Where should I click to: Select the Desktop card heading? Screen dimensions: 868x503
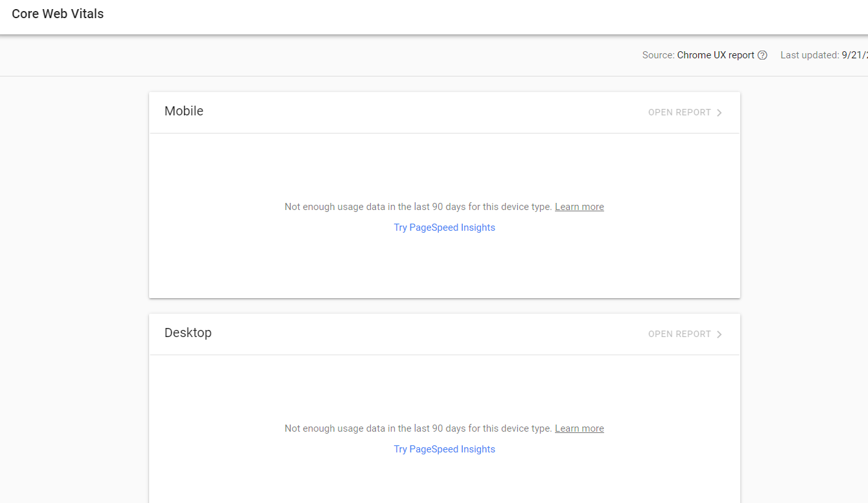click(188, 333)
